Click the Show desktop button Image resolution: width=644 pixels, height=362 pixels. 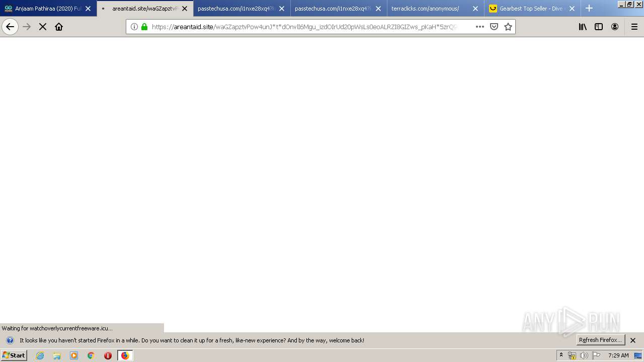[638, 355]
